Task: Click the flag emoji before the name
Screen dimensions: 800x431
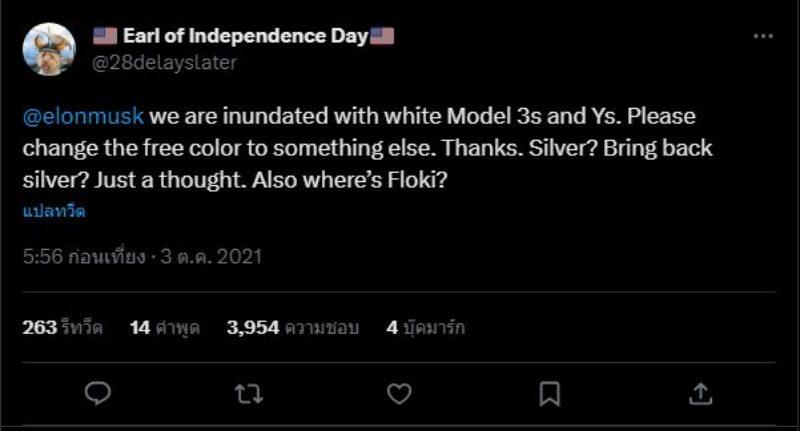Action: pyautogui.click(x=105, y=36)
